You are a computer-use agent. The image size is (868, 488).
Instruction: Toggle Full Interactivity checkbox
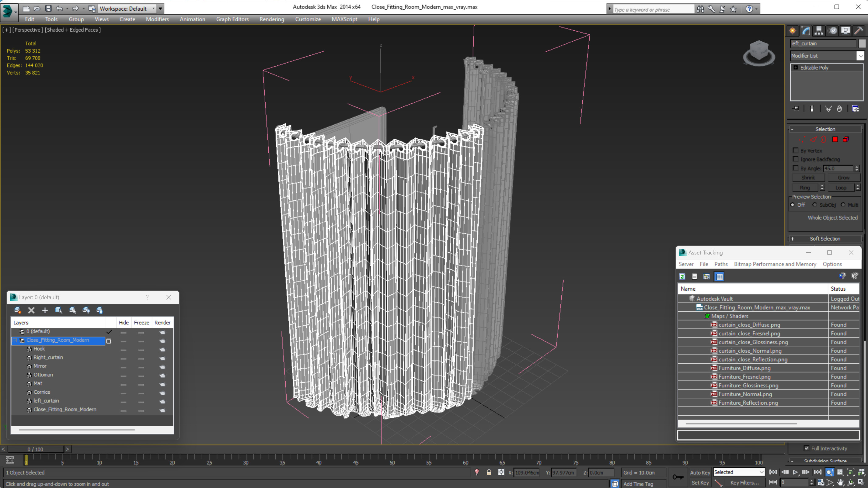pos(807,448)
